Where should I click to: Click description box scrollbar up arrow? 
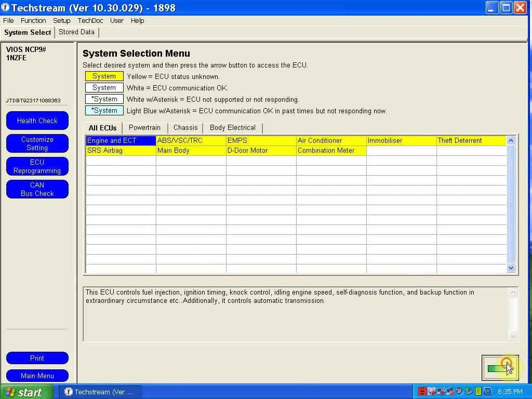[x=513, y=293]
